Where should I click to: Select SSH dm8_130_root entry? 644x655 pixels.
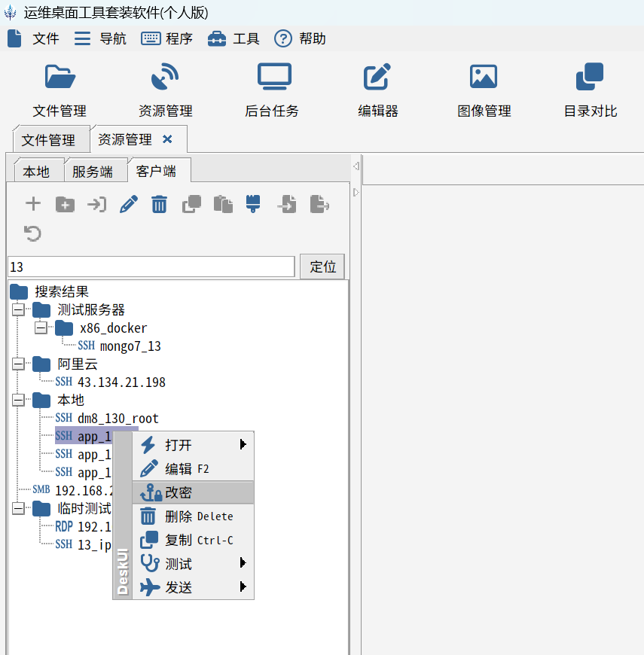tap(107, 418)
